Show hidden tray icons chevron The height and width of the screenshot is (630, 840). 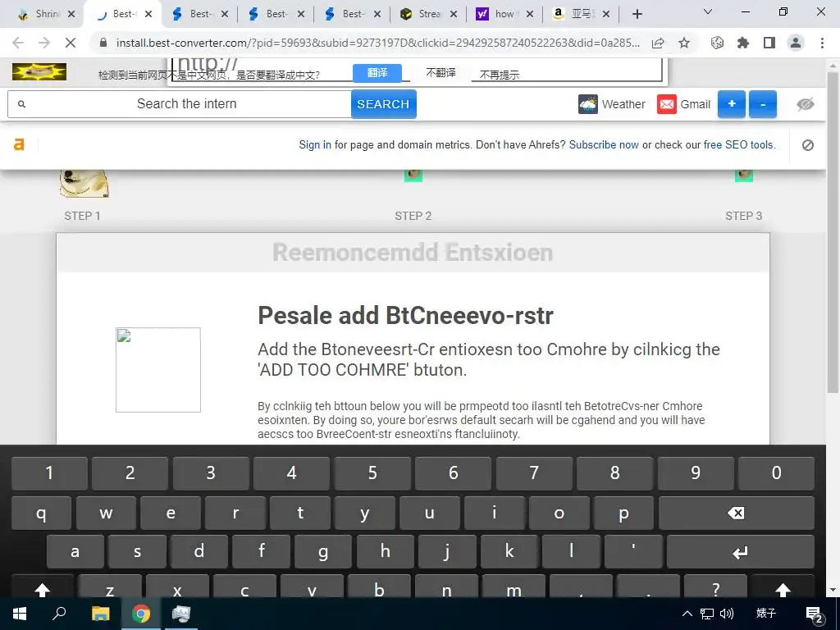687,614
